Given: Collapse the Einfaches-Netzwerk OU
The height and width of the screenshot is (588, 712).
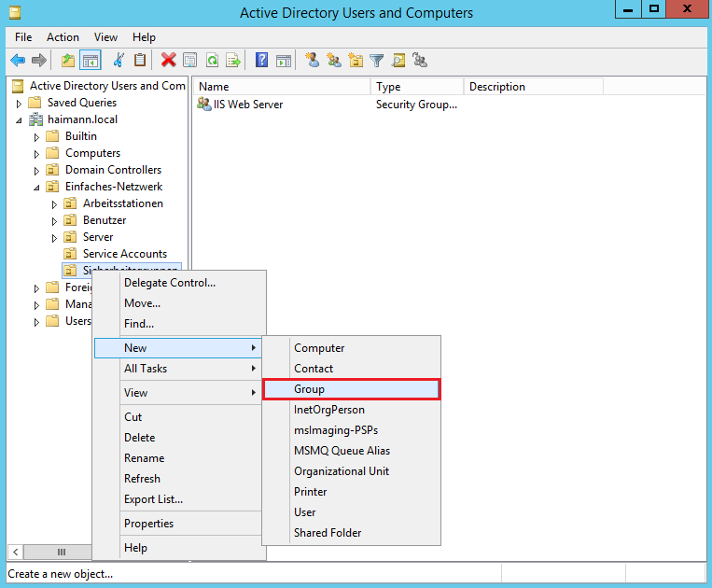Looking at the screenshot, I should pyautogui.click(x=36, y=188).
